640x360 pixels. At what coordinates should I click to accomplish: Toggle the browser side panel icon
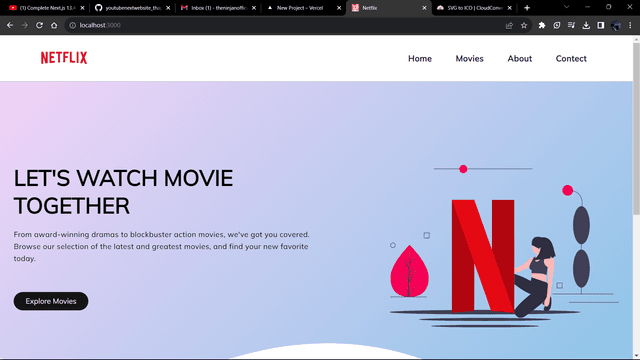coord(600,25)
